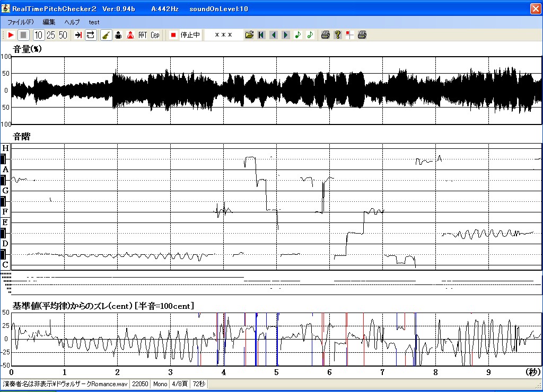Click the gray stop square button

(x=23, y=35)
